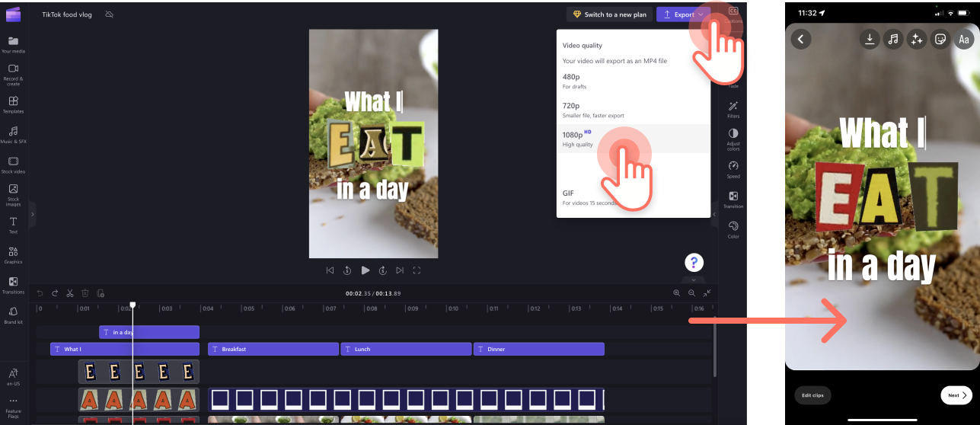Forward five seconds in the preview
The image size is (980, 425).
coord(383,270)
